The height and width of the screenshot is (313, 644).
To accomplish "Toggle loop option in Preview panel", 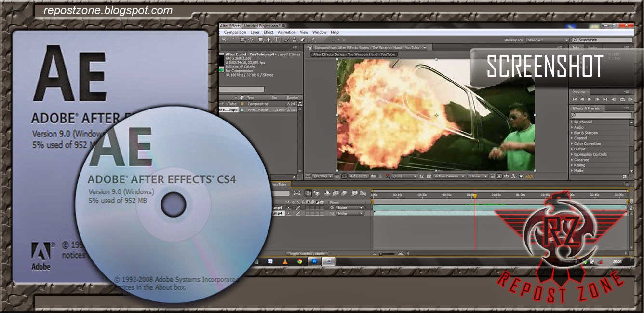I will click(623, 99).
